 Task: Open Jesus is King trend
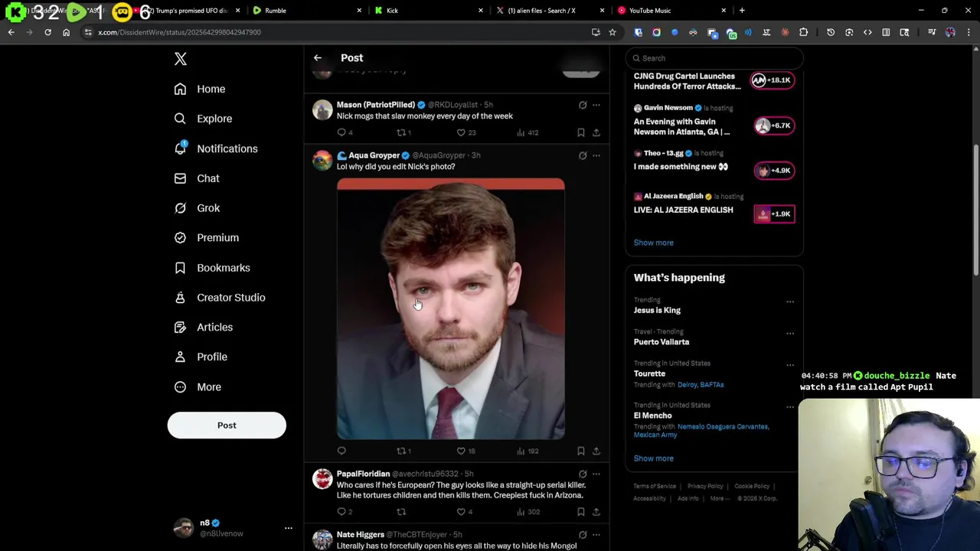click(657, 310)
